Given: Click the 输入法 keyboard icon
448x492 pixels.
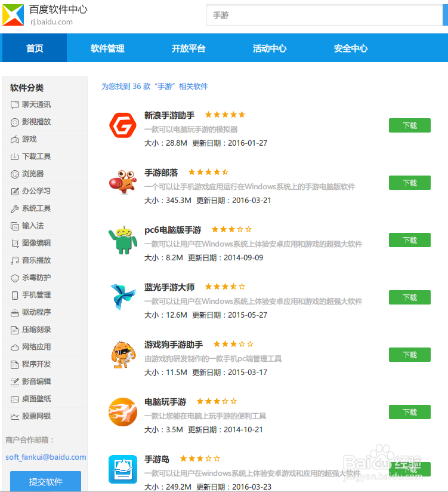Looking at the screenshot, I should click(x=15, y=226).
